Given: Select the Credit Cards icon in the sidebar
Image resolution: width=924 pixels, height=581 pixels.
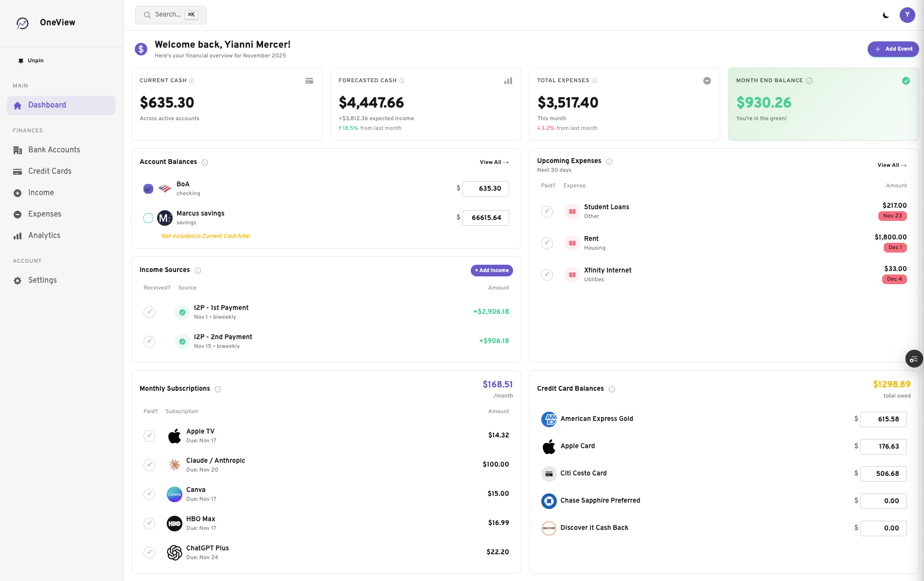Looking at the screenshot, I should coord(18,171).
